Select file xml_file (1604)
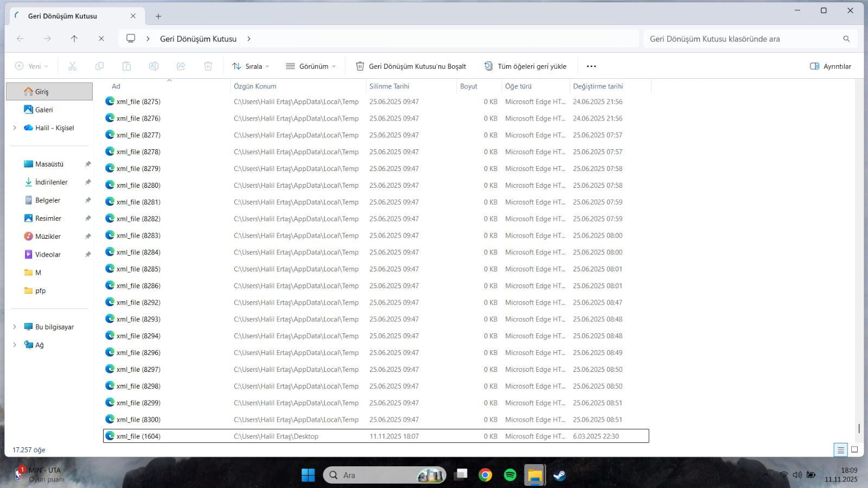Screen dimensions: 868x488 pyautogui.click(x=376, y=436)
